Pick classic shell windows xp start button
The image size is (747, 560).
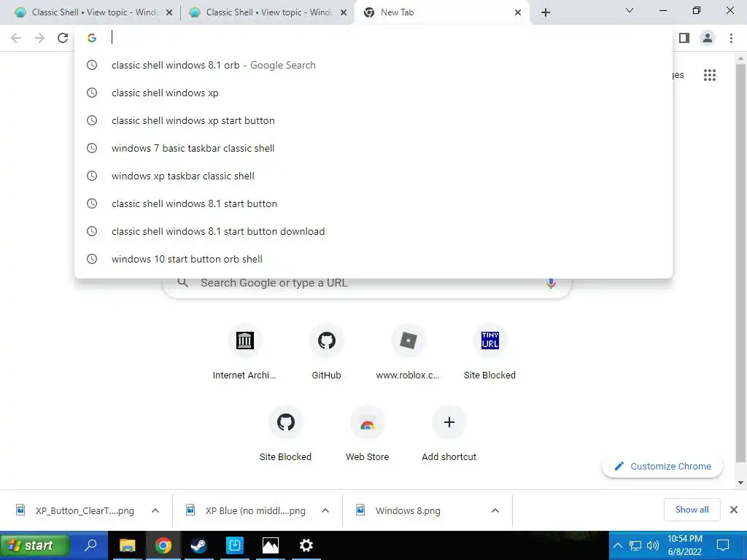pyautogui.click(x=373, y=120)
